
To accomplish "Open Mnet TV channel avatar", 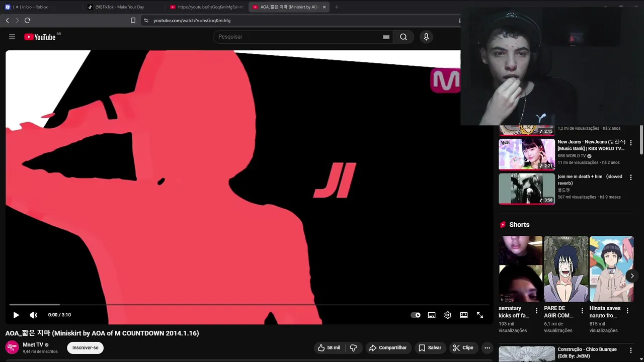I will [x=12, y=347].
